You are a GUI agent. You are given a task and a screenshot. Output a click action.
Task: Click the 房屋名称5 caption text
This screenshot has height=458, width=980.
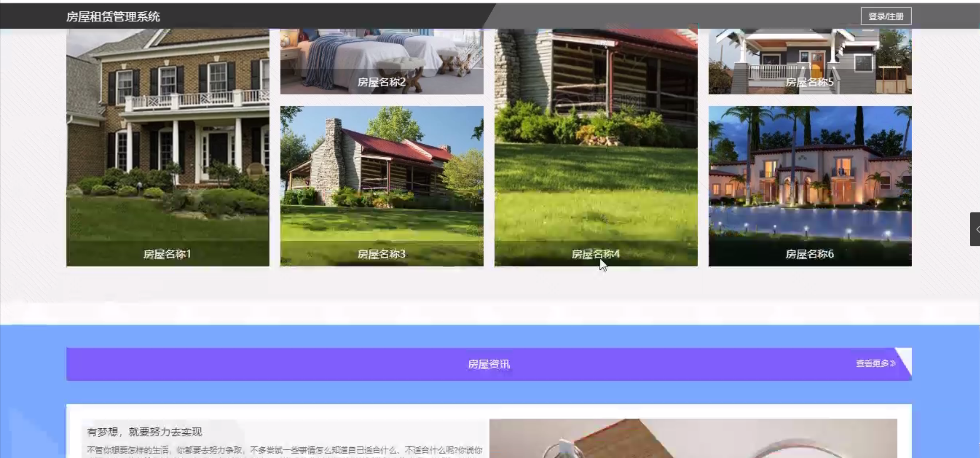click(810, 82)
